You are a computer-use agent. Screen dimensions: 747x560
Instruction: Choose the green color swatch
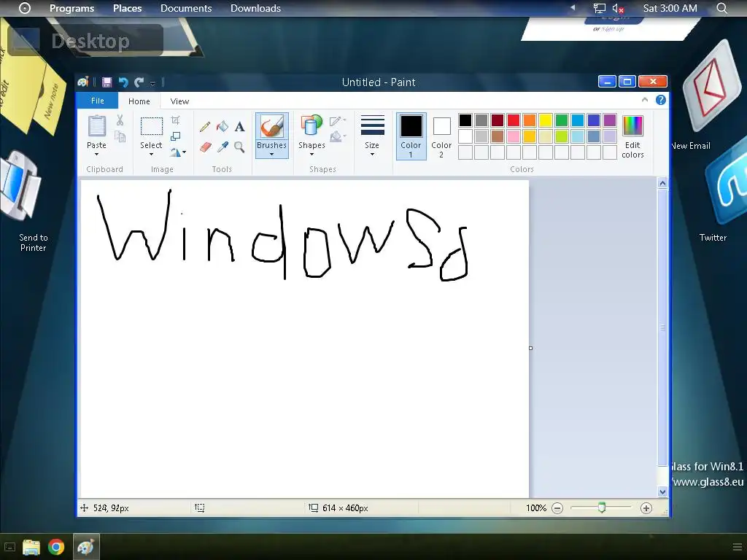(562, 120)
